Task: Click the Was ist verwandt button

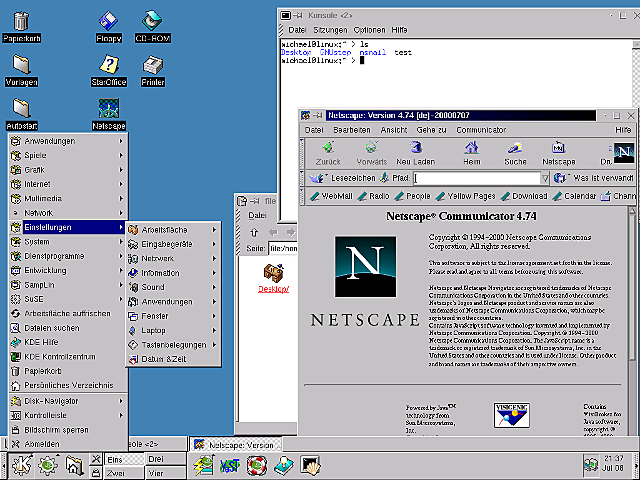Action: click(x=594, y=178)
